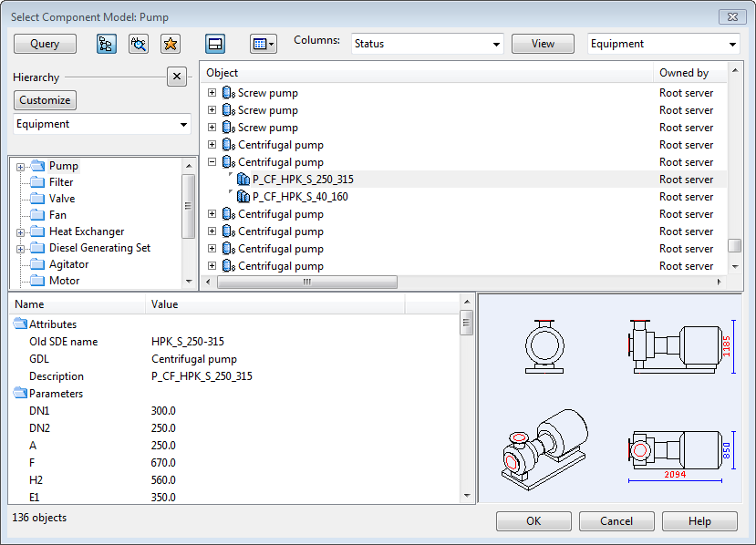This screenshot has height=545, width=756.
Task: Open the Equipment dropdown under Customize
Action: pyautogui.click(x=102, y=124)
